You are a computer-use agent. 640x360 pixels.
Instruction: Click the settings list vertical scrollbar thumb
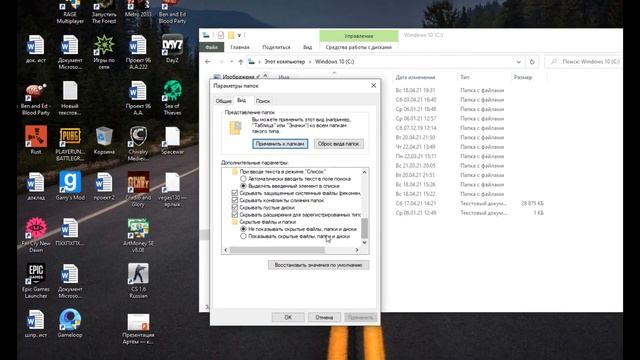point(364,228)
